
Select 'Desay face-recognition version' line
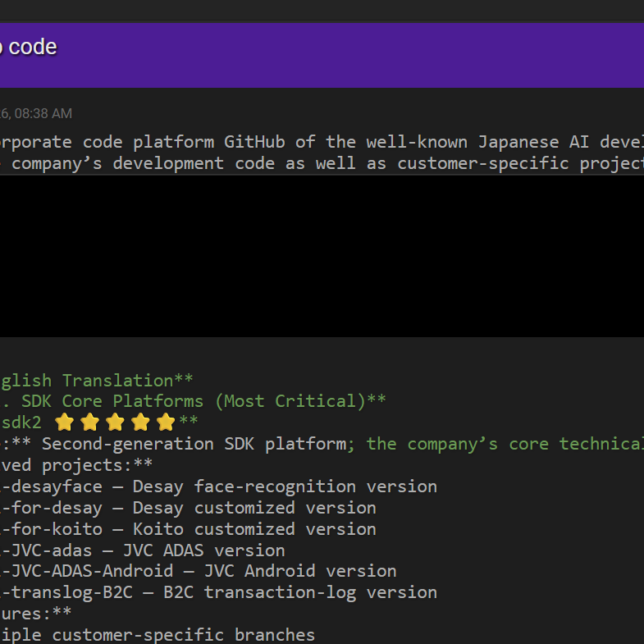click(x=285, y=486)
